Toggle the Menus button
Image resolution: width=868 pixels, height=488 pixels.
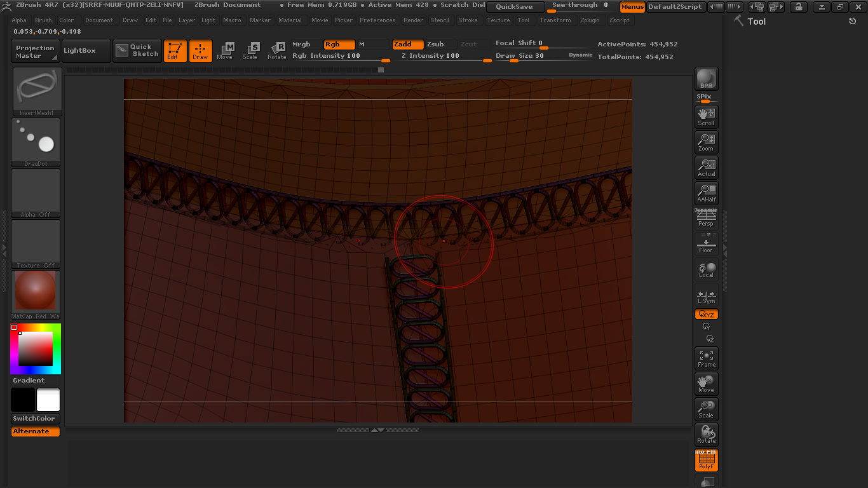pyautogui.click(x=632, y=7)
